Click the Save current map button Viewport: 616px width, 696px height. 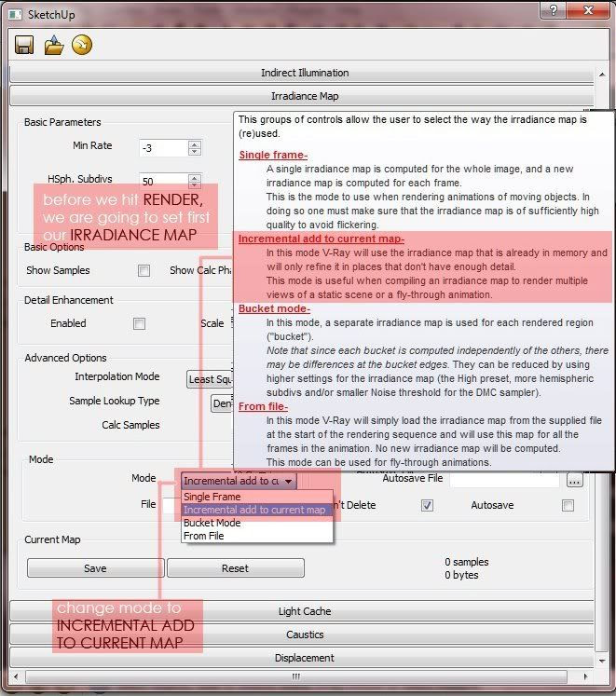coord(95,568)
